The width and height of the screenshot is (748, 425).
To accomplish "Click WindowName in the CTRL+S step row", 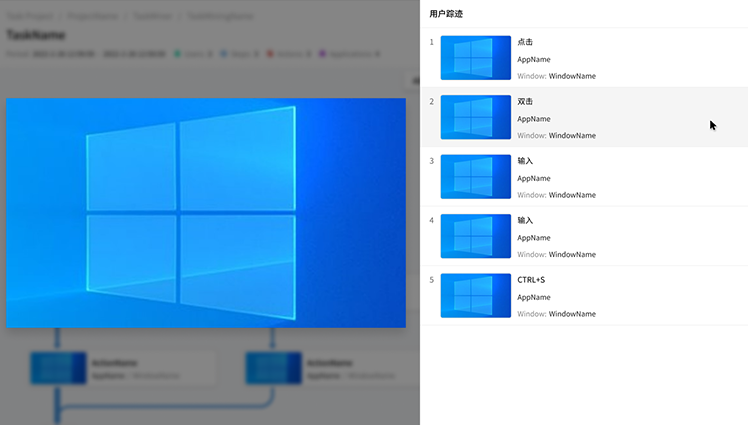I will [x=572, y=314].
